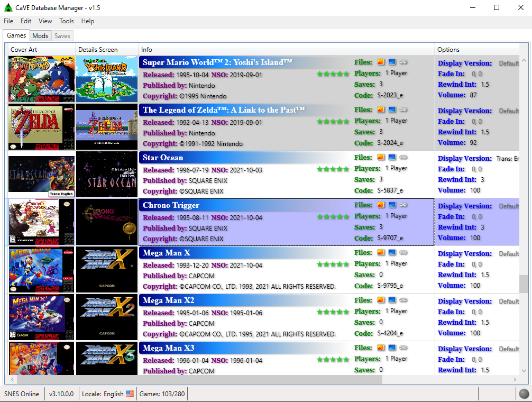The width and height of the screenshot is (532, 402).
Task: Click the horizontal scrollbar right arrow
Action: click(x=515, y=379)
